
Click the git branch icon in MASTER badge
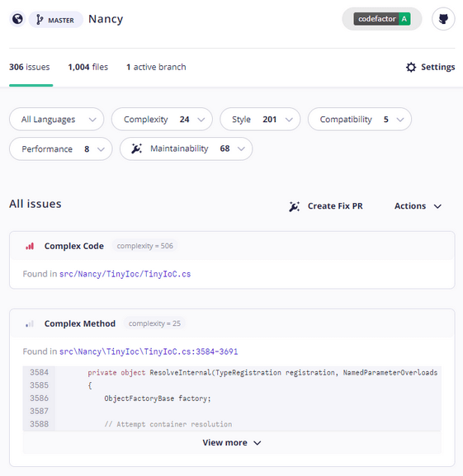pos(40,20)
